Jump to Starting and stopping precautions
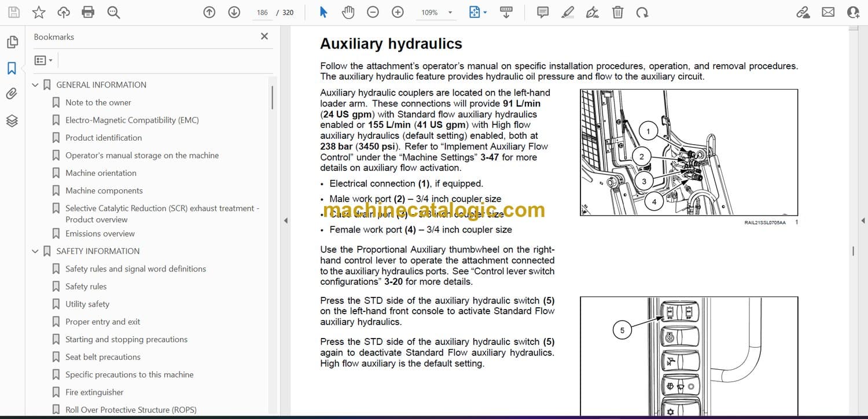 click(126, 339)
